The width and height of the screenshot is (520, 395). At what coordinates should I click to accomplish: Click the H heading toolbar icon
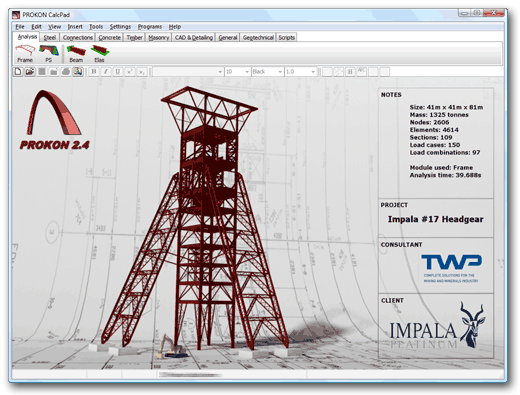pyautogui.click(x=350, y=72)
